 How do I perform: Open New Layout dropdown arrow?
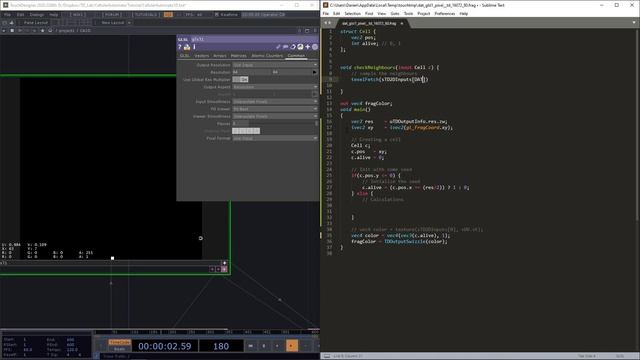pos(129,22)
